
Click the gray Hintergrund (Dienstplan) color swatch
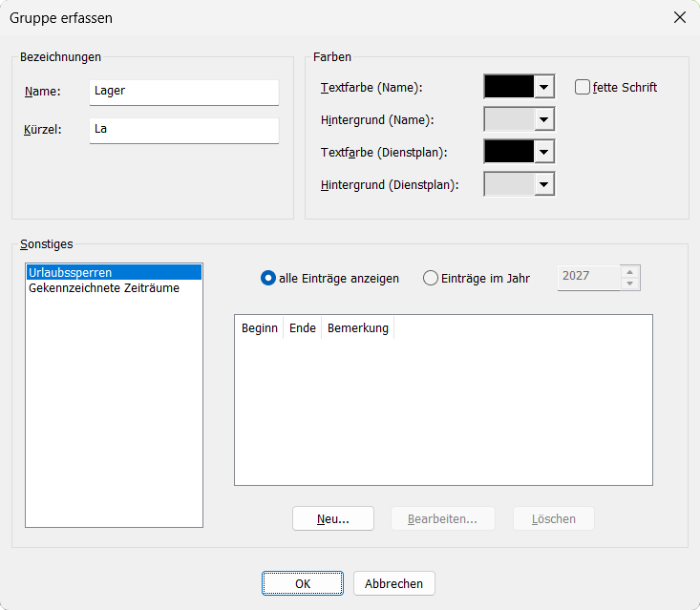pyautogui.click(x=509, y=184)
